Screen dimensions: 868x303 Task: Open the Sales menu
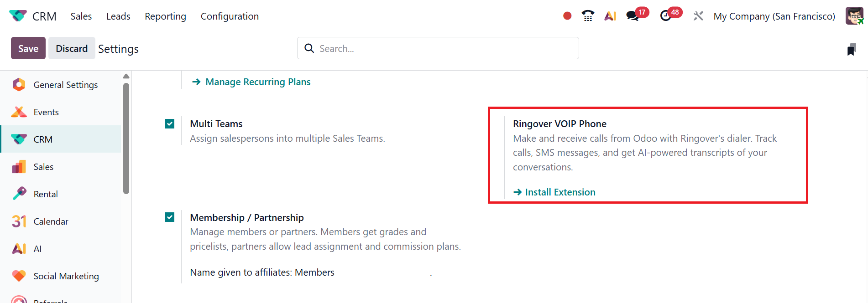click(81, 16)
